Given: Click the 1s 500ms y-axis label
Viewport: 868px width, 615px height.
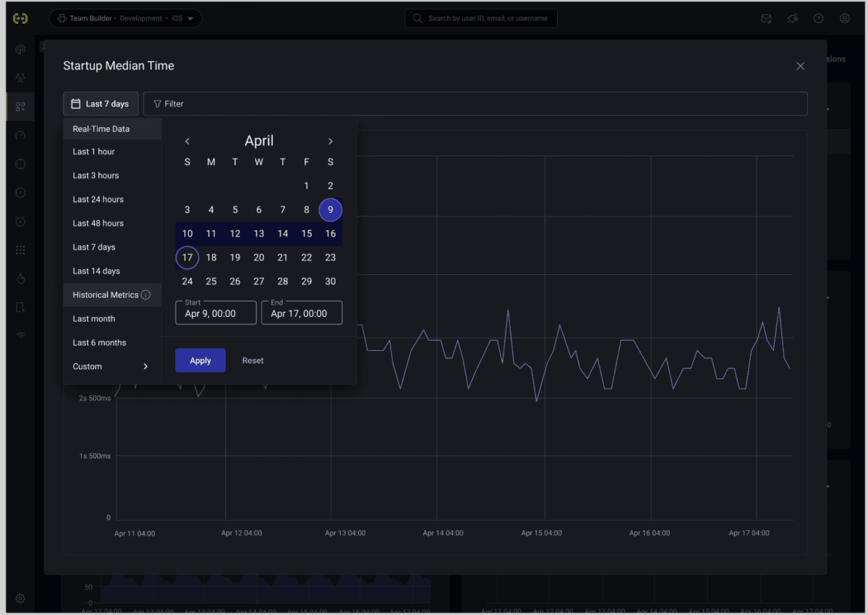Looking at the screenshot, I should point(94,457).
